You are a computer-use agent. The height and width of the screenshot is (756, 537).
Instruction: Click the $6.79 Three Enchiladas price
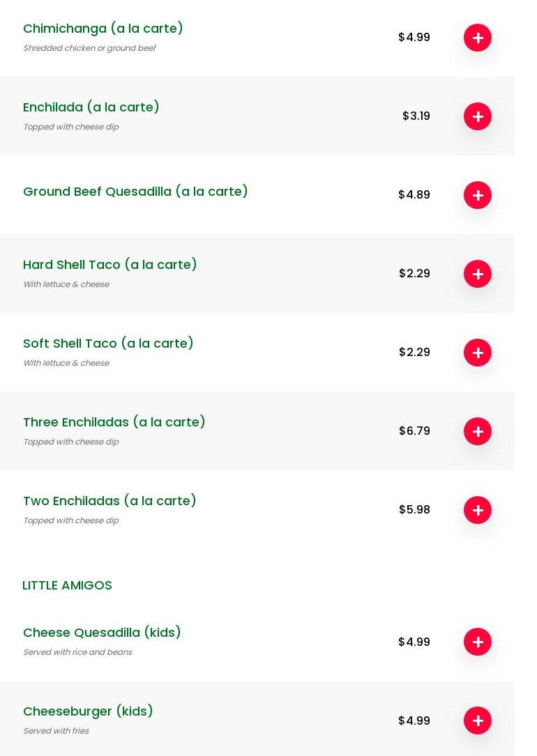pos(414,431)
